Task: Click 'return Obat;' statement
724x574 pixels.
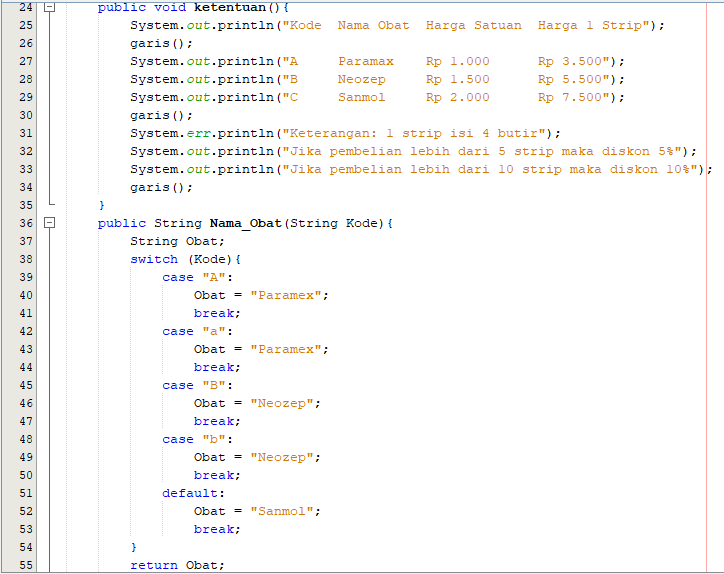Action: point(177,566)
